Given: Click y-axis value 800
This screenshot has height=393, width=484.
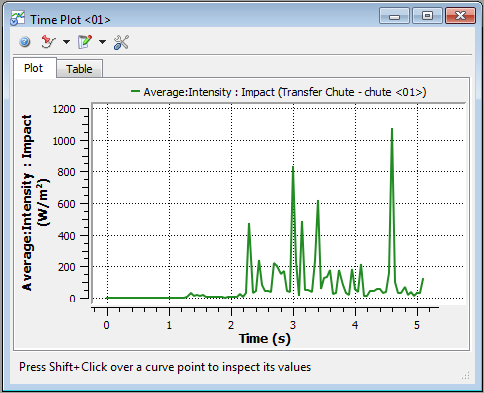Looking at the screenshot, I should [x=66, y=172].
